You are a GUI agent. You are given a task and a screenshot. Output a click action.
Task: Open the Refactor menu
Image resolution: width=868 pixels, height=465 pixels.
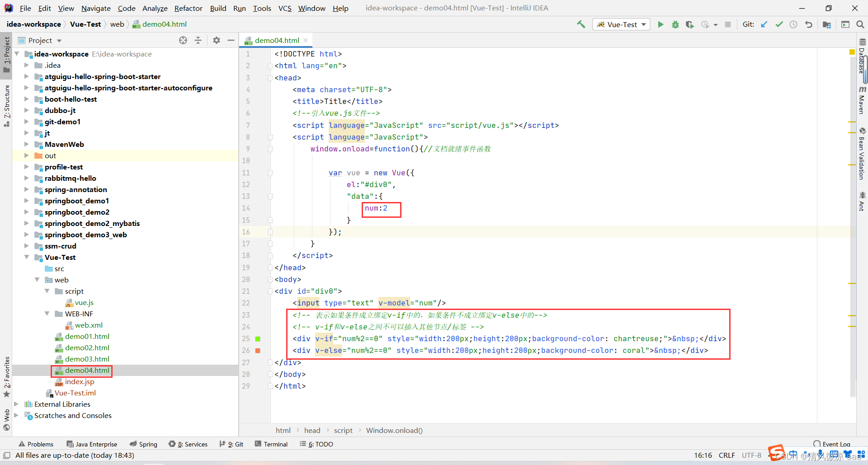coord(188,8)
